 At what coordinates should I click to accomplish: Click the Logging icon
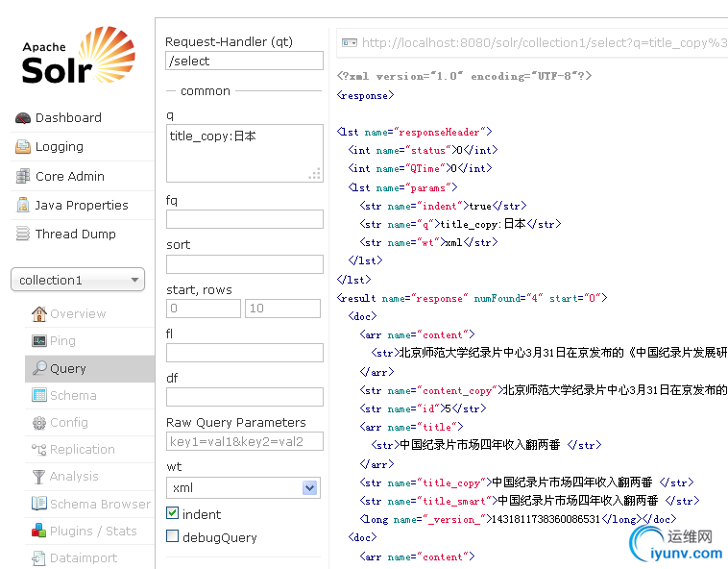[x=23, y=147]
